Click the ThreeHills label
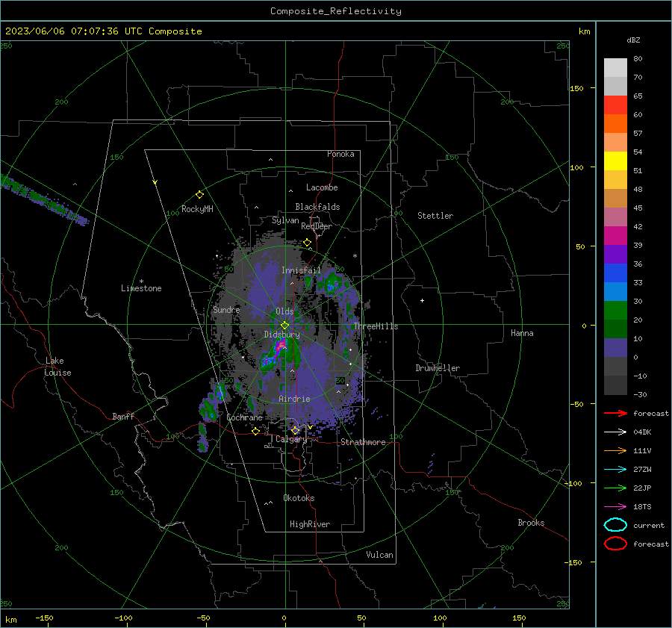Viewport: 672px width, 628px height. pos(376,326)
